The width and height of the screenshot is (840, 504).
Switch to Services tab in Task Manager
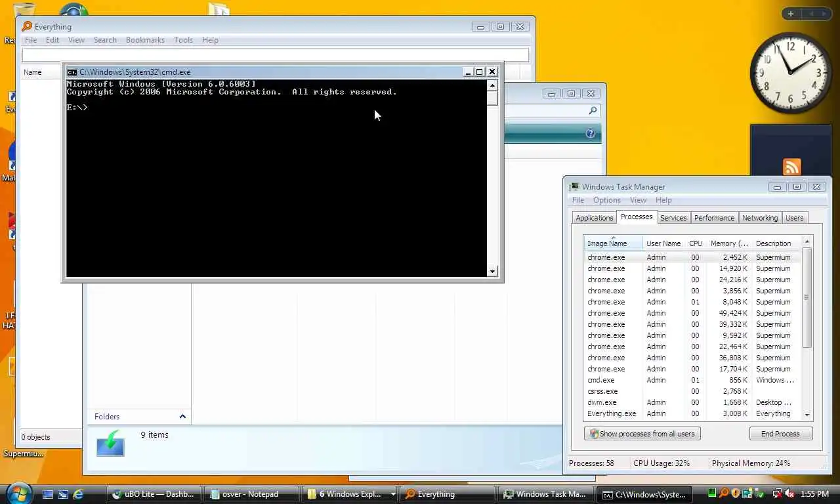[x=673, y=218]
